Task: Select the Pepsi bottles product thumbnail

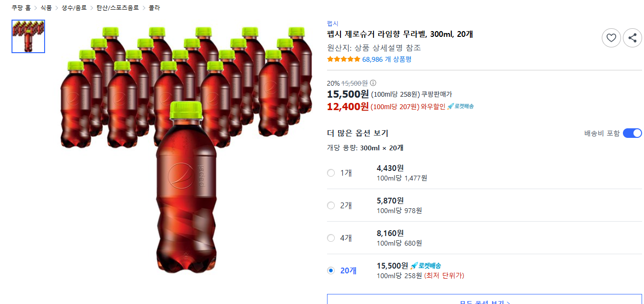Action: (x=28, y=36)
